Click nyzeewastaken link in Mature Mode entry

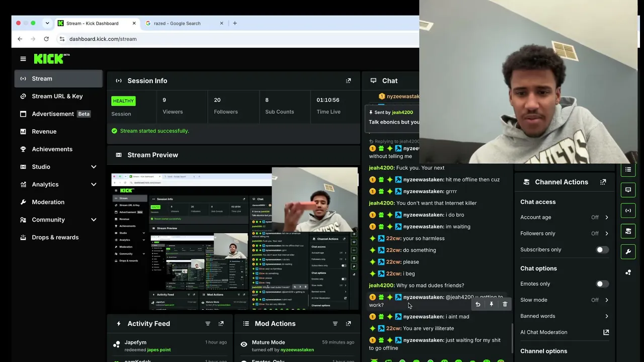click(x=297, y=350)
